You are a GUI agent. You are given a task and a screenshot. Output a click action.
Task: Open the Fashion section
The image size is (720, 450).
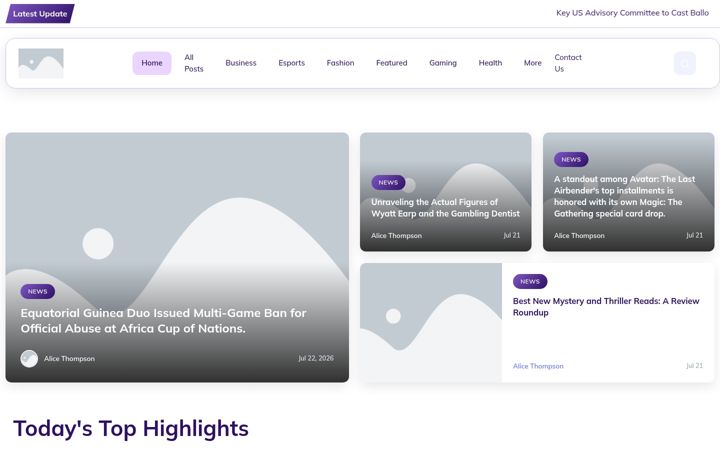pos(340,63)
